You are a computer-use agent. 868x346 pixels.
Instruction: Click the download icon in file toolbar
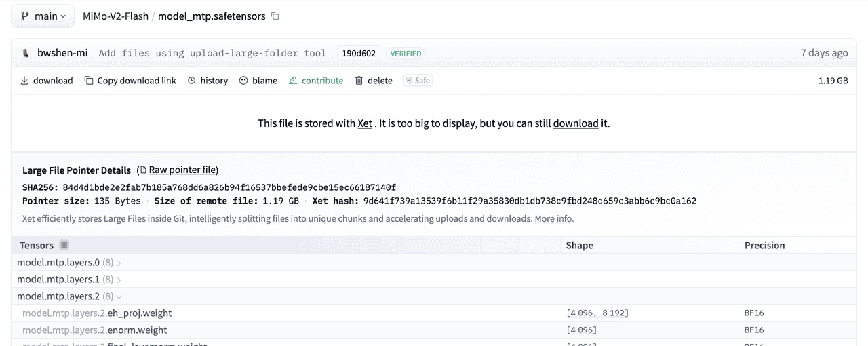click(24, 81)
